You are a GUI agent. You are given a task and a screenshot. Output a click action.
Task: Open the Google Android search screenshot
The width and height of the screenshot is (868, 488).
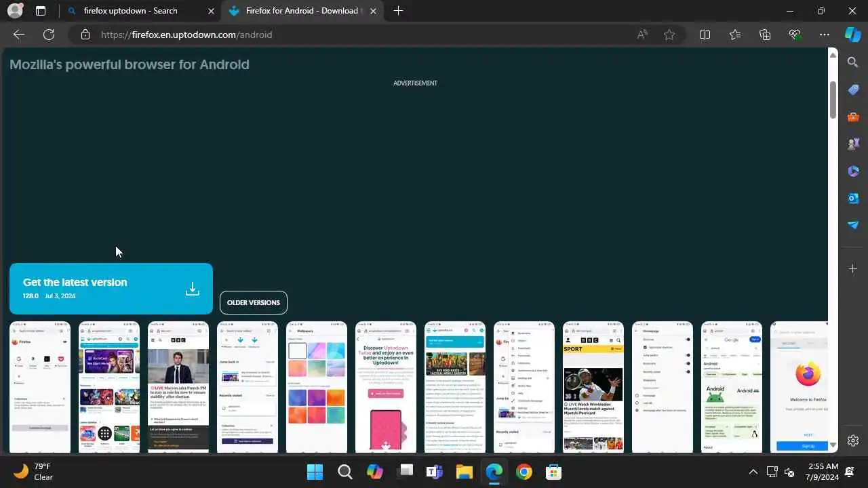point(732,386)
